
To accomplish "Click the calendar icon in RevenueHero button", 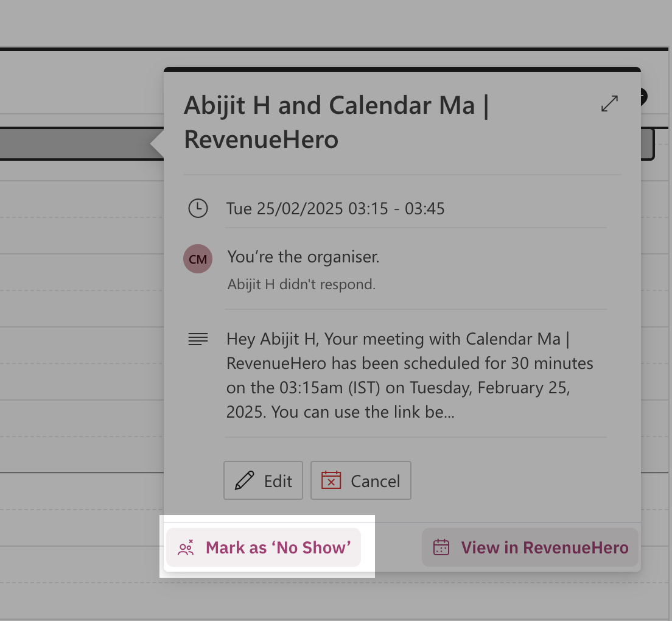I will click(x=441, y=547).
